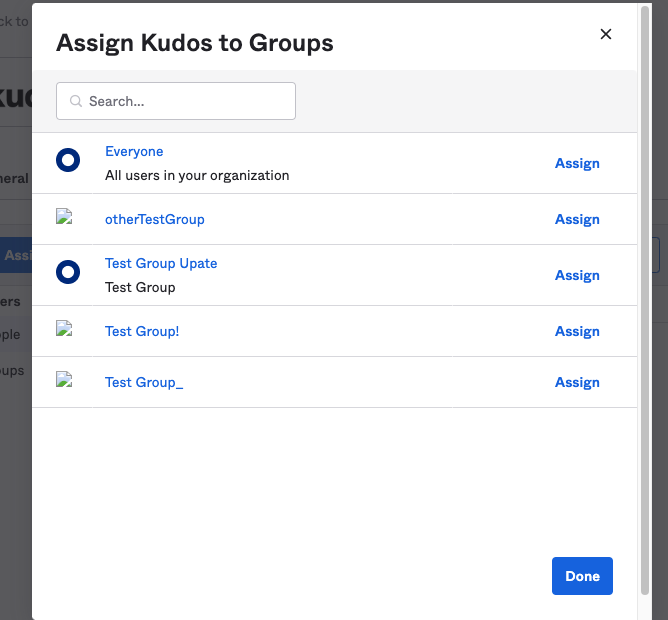Viewport: 668px width, 620px height.
Task: Assign Kudos to Test Group!
Action: [x=577, y=331]
